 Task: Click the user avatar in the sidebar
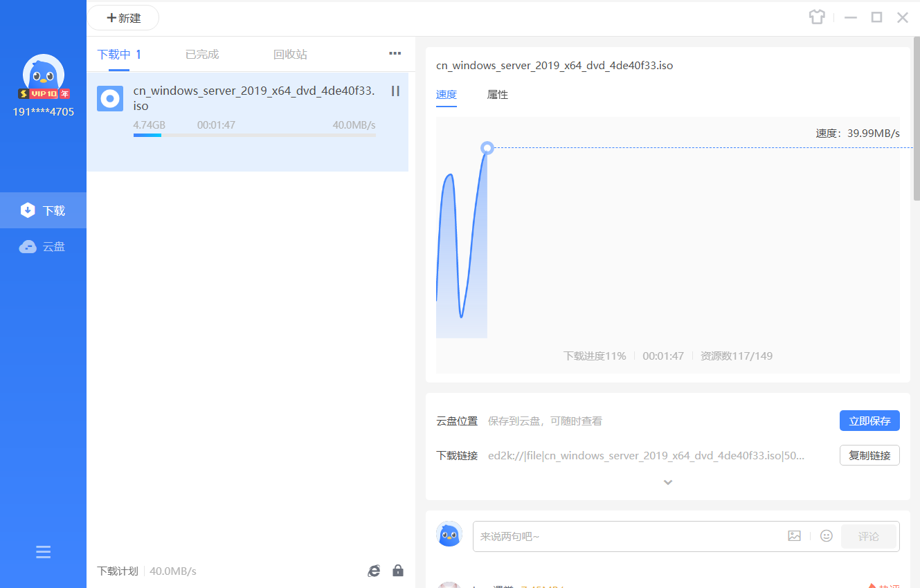(44, 75)
